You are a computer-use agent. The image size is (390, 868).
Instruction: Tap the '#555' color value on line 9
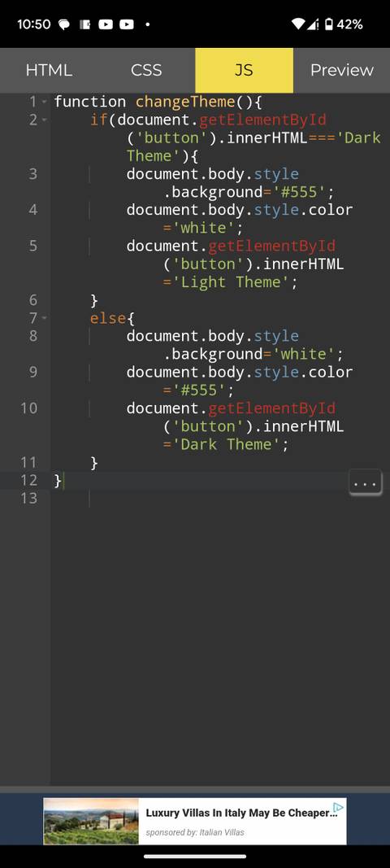199,390
